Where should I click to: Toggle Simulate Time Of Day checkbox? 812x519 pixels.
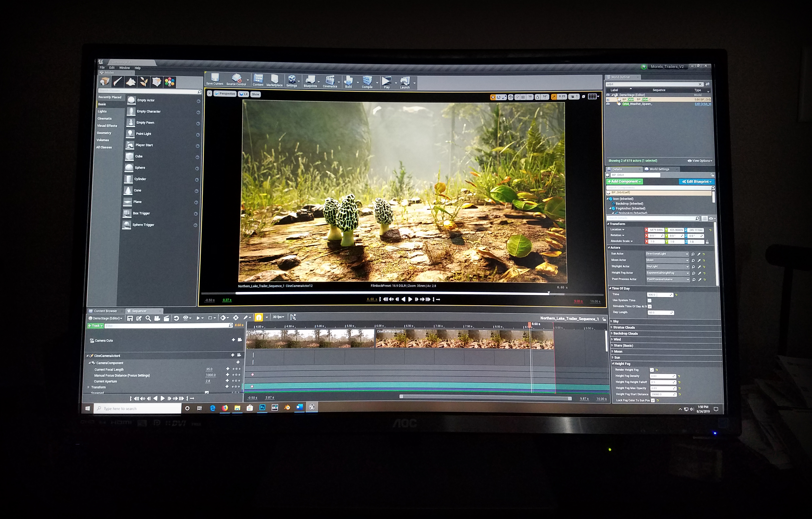coord(650,306)
